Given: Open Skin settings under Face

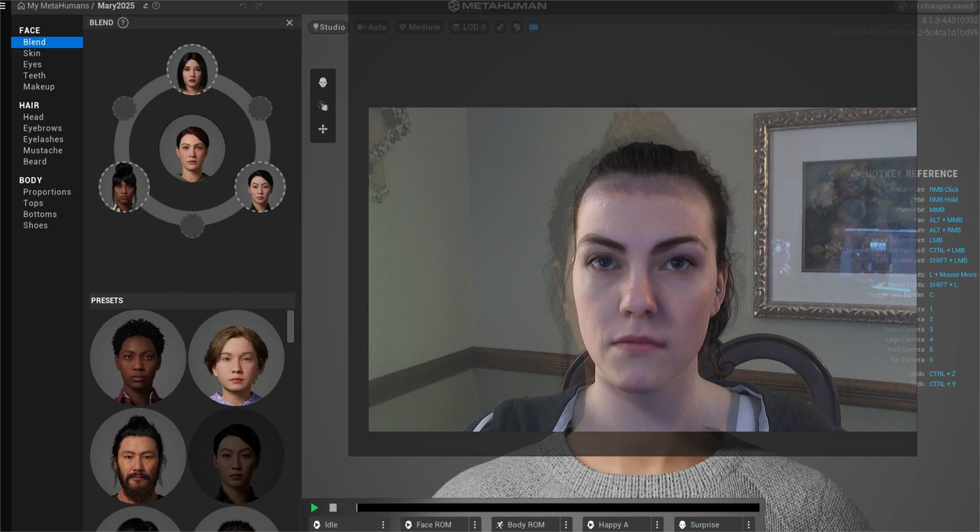Looking at the screenshot, I should coord(32,53).
